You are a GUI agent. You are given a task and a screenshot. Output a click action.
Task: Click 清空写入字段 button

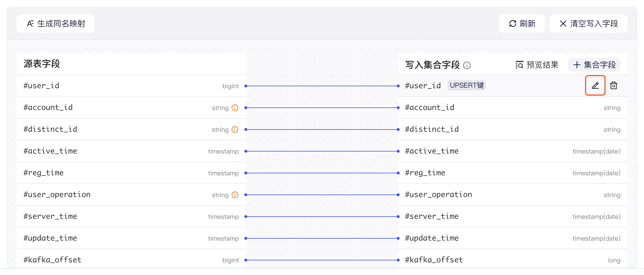[588, 23]
